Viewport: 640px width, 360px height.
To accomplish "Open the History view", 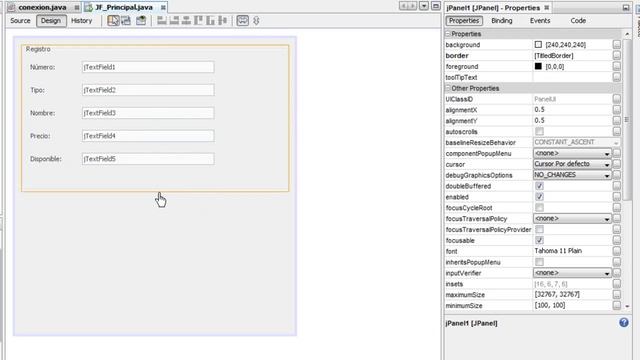I will pyautogui.click(x=82, y=20).
